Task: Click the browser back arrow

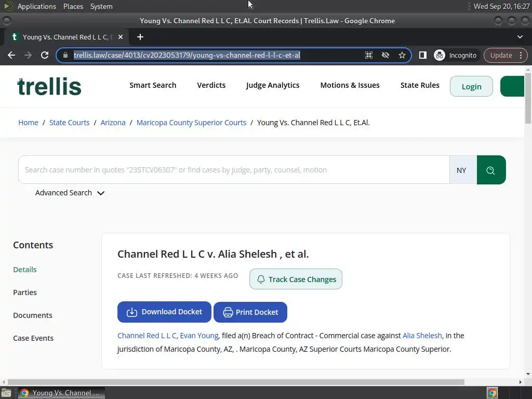Action: 11,55
